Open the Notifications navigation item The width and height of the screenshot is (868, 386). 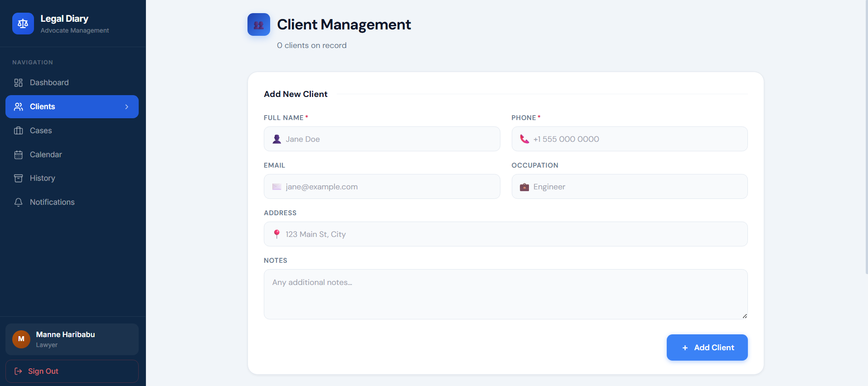[x=72, y=202]
